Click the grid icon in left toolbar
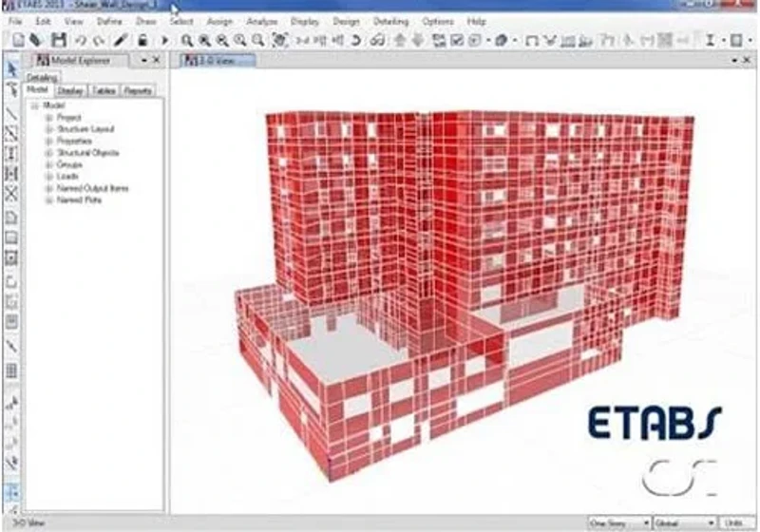The image size is (760, 532). (11, 371)
